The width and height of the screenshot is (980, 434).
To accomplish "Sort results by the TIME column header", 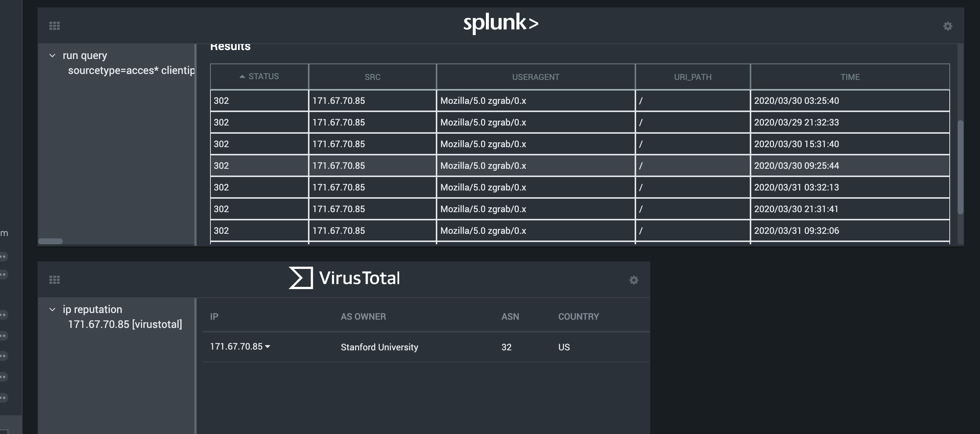I will pyautogui.click(x=850, y=77).
